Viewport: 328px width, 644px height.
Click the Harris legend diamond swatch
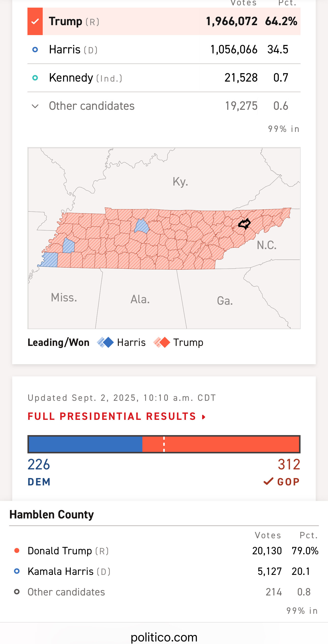point(105,342)
